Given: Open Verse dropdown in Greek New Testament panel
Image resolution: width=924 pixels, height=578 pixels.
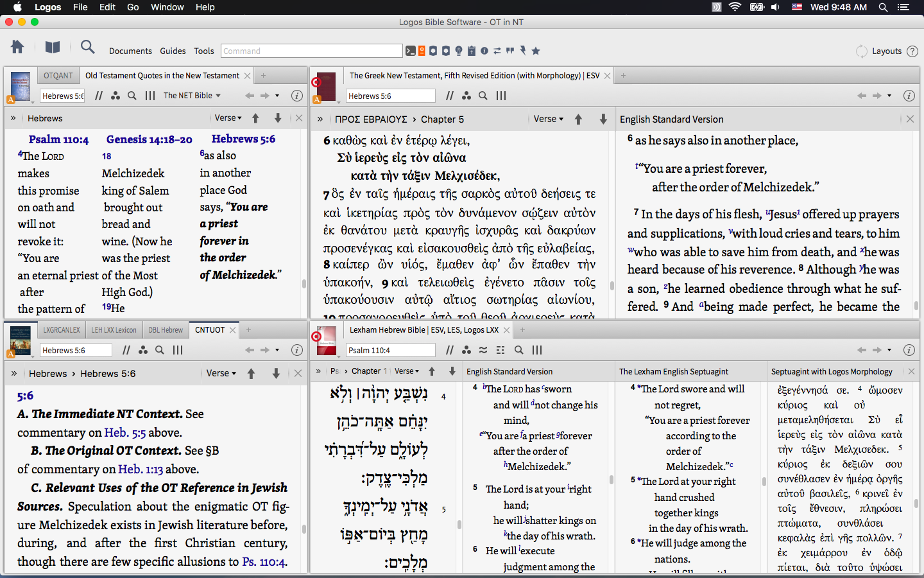Looking at the screenshot, I should point(548,119).
